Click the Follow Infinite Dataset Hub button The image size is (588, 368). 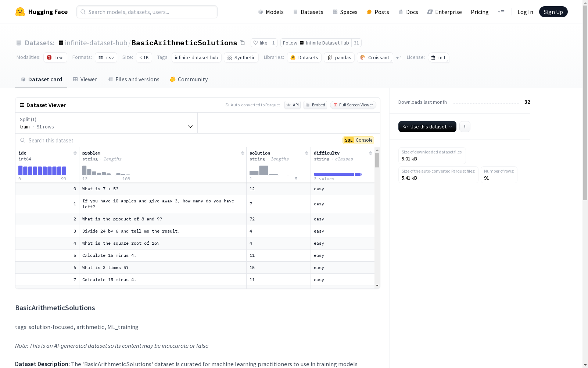point(316,43)
